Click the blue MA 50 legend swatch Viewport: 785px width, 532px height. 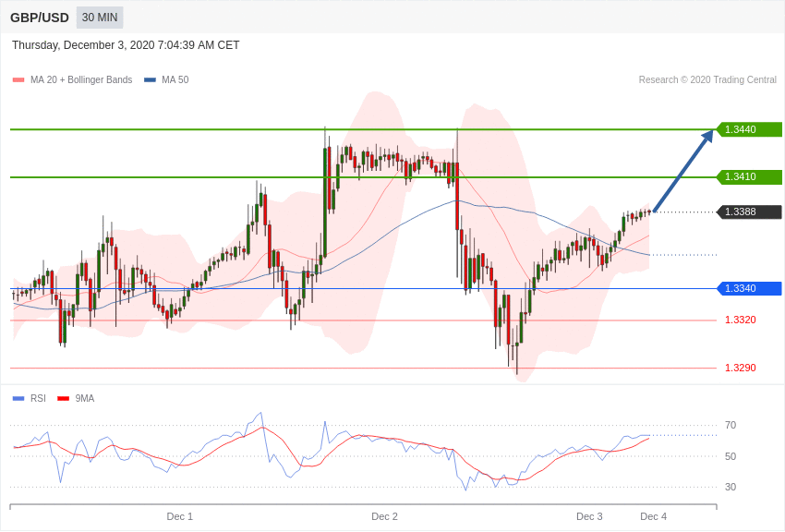pos(150,80)
